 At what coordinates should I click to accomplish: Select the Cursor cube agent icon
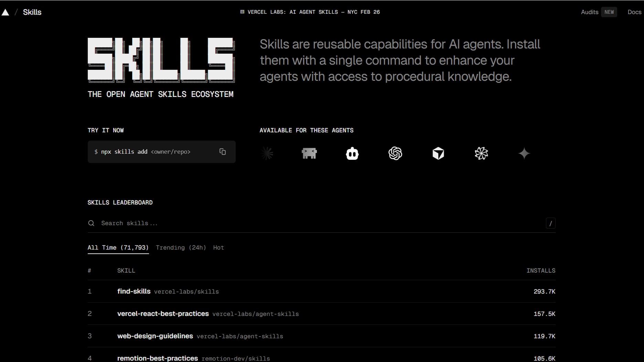438,153
